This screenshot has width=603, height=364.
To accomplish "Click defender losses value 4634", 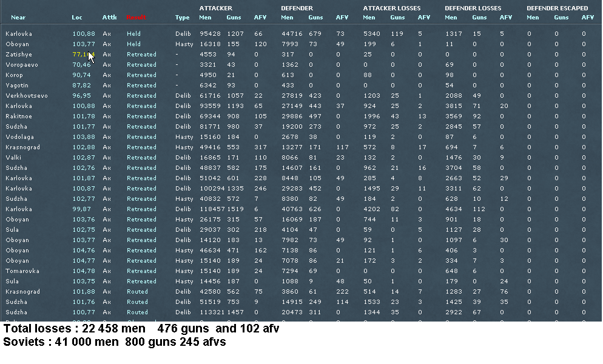I will [x=454, y=209].
